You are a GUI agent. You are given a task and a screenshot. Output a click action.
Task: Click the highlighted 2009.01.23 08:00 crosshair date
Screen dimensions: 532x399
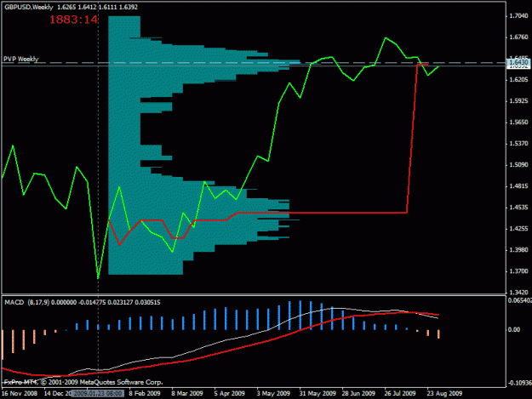point(98,393)
